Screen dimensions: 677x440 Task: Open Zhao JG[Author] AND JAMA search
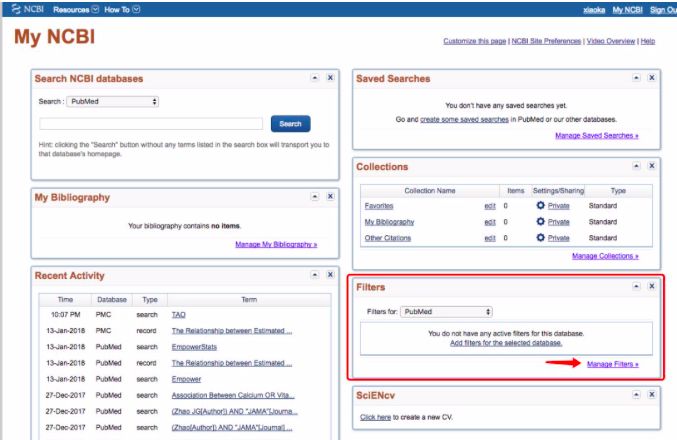click(x=234, y=411)
